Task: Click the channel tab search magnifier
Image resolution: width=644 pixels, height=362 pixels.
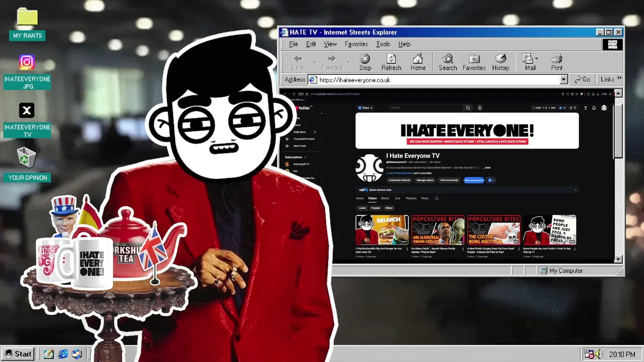Action: [x=437, y=199]
